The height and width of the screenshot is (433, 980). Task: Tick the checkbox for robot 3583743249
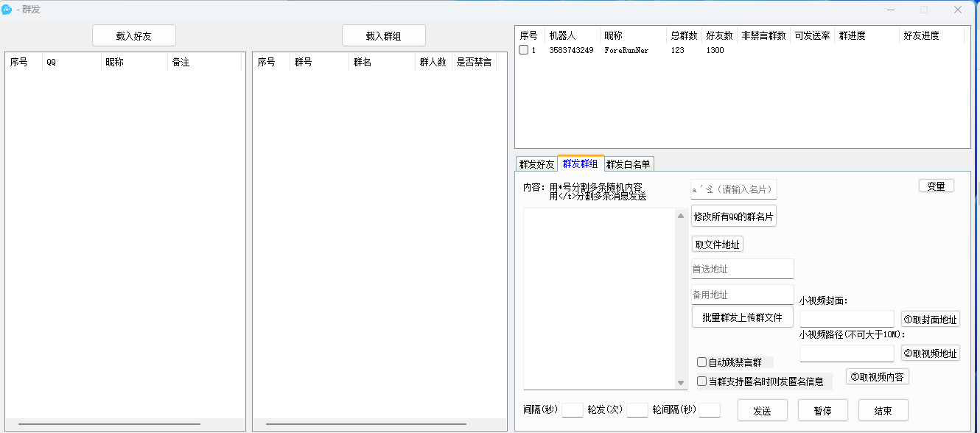click(523, 50)
